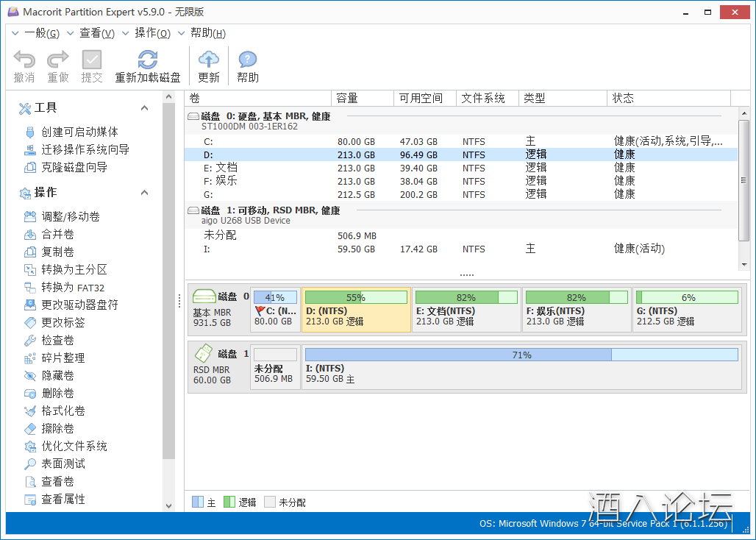Open the 帮助 help toolbar icon
The width and height of the screenshot is (756, 540).
[248, 60]
